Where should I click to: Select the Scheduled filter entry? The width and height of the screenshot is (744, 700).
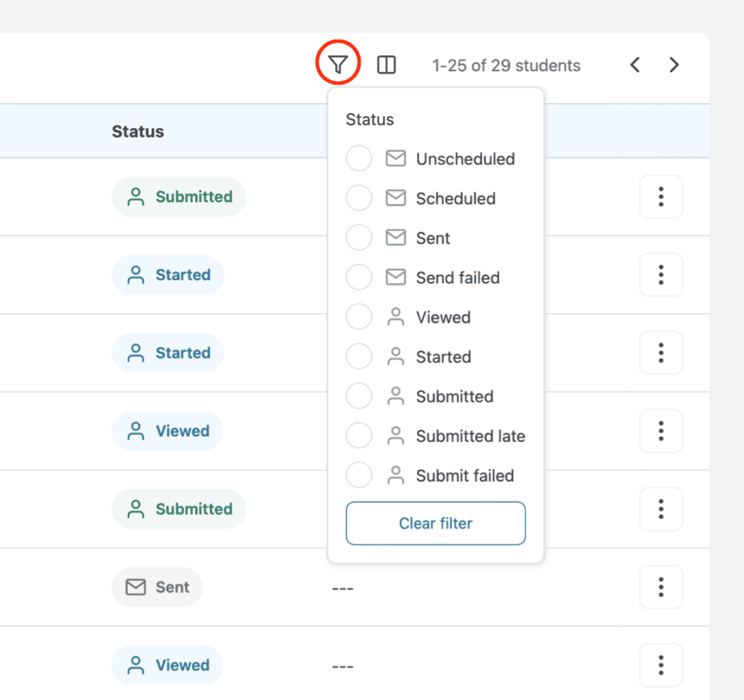click(359, 198)
